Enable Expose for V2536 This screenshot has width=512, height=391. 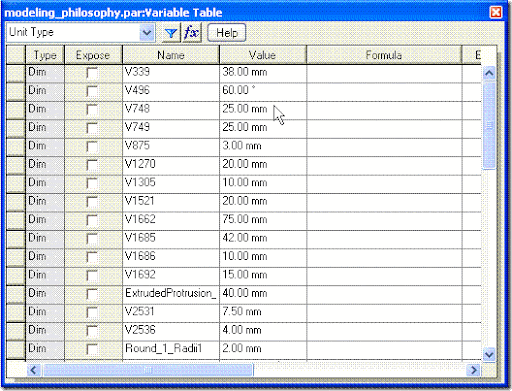pos(92,331)
